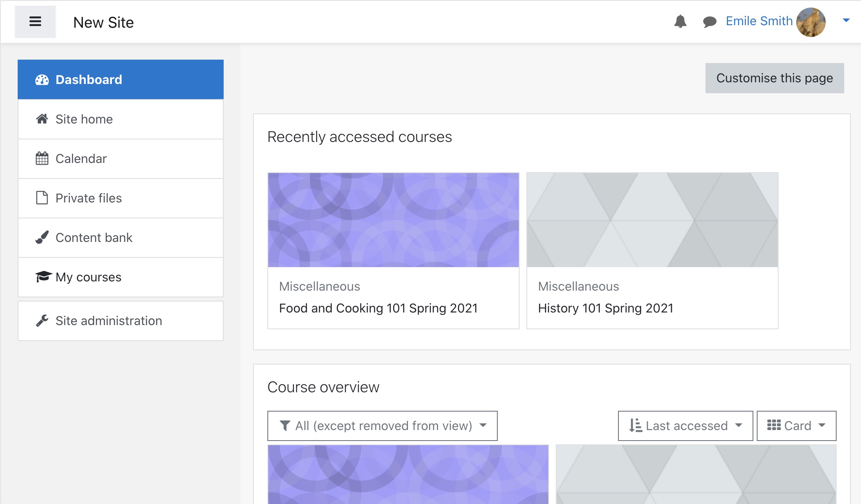Viewport: 861px width, 504px height.
Task: Open the messaging speech bubble icon
Action: point(710,21)
